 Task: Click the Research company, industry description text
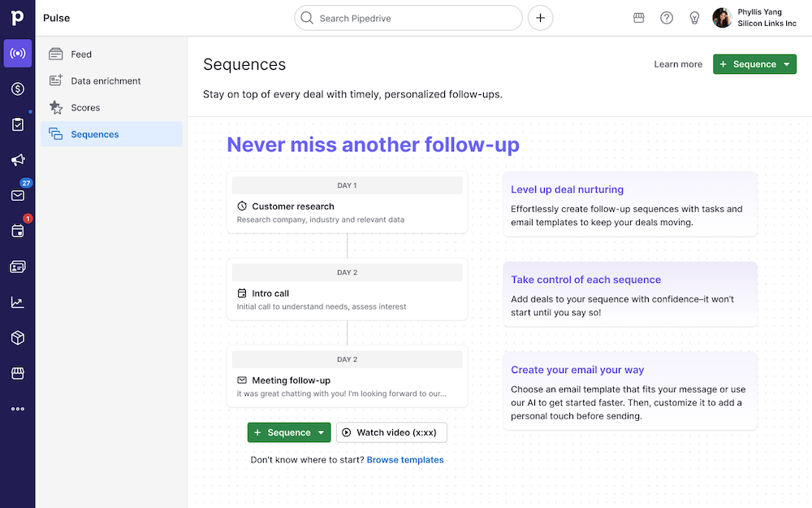pos(321,219)
